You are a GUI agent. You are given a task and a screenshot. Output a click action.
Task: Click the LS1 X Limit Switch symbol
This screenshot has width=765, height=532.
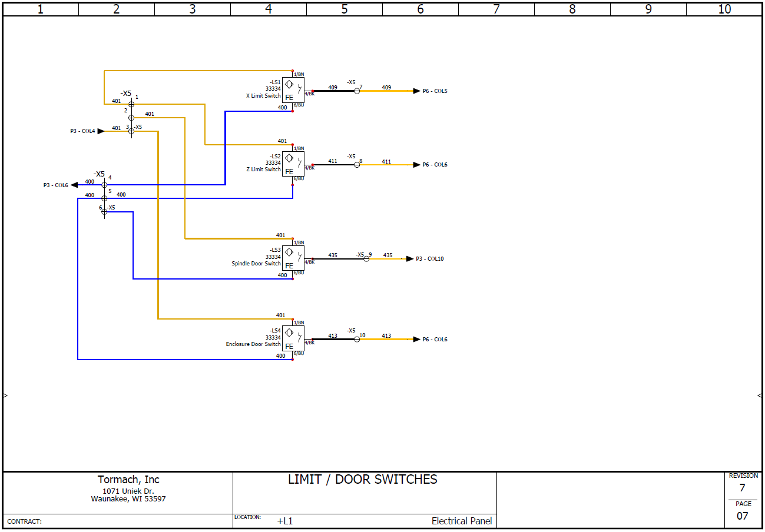(x=293, y=90)
